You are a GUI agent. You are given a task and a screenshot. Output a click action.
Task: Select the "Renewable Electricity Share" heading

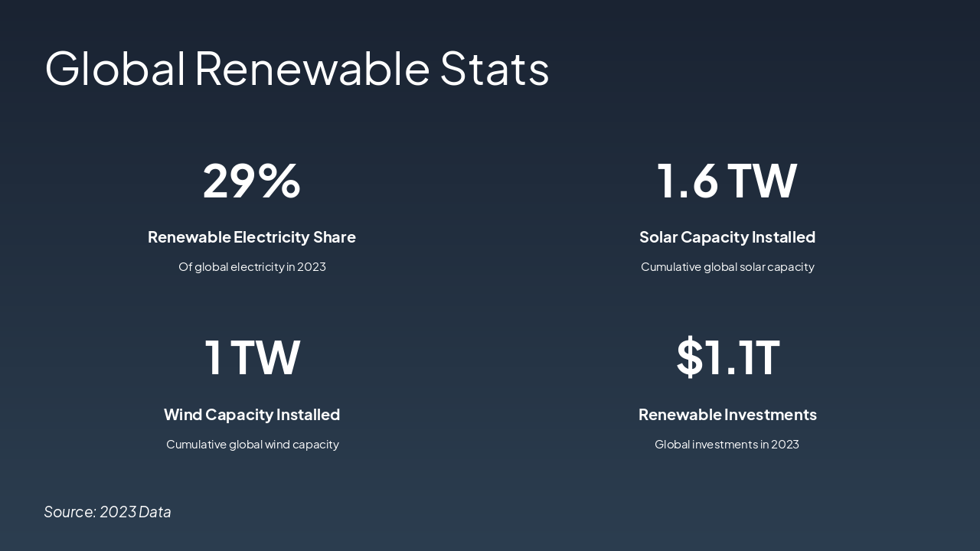tap(252, 237)
